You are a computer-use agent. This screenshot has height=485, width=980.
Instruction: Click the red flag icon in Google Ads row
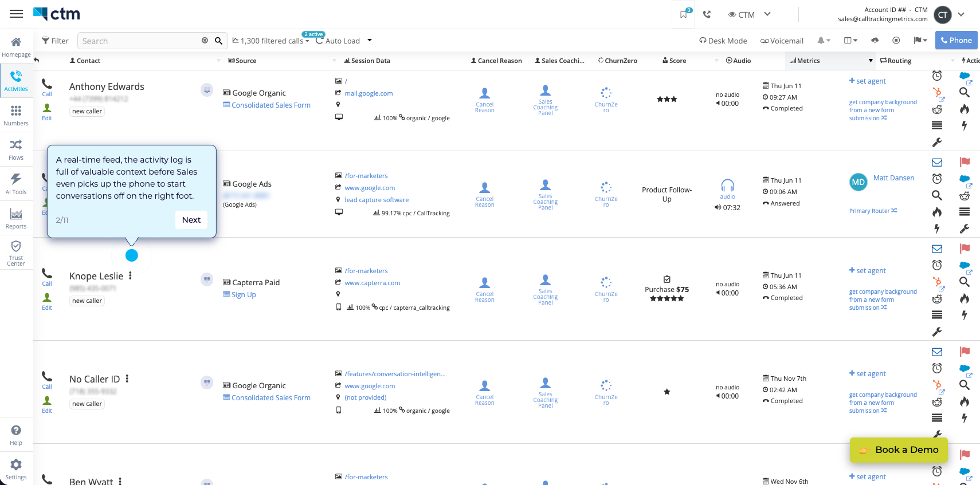tap(965, 163)
